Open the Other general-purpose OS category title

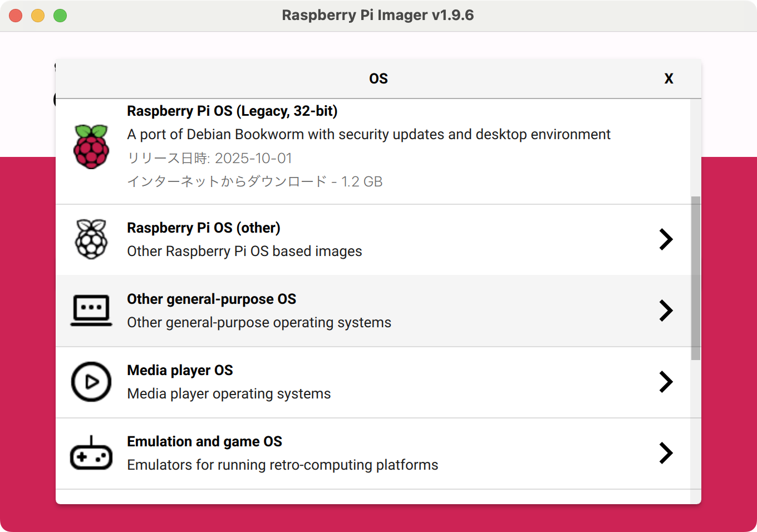pyautogui.click(x=212, y=299)
